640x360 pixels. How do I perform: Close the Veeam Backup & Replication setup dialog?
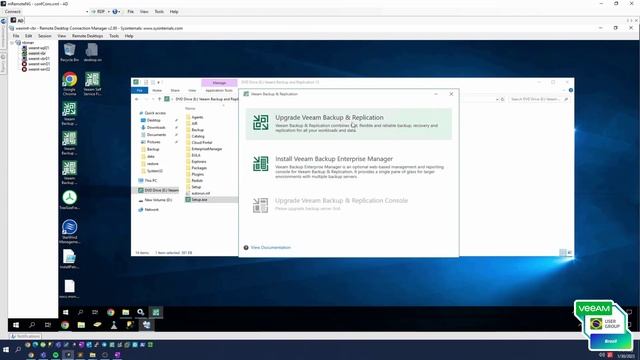tap(451, 94)
